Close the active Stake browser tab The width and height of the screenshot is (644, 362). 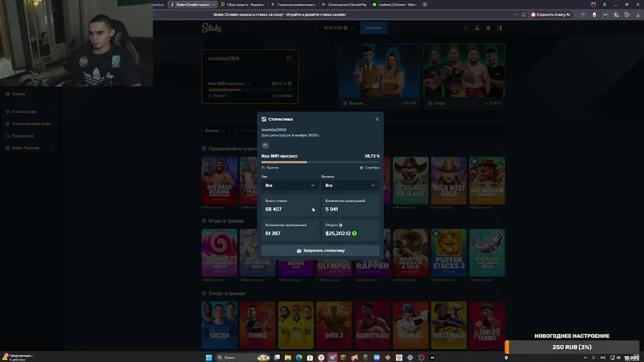[x=214, y=5]
